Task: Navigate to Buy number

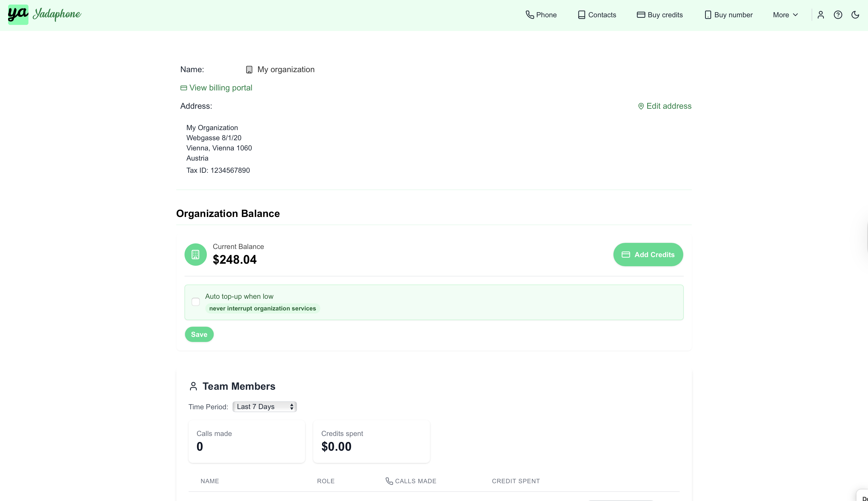Action: point(728,15)
